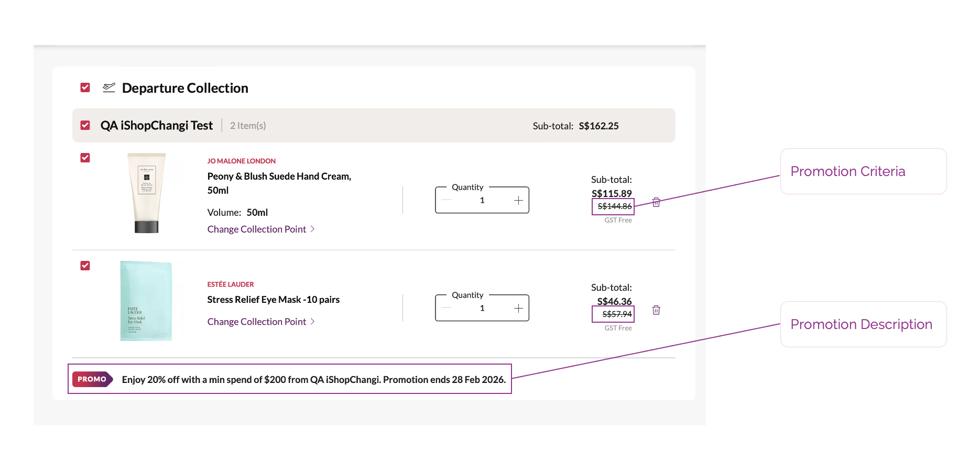Click the Stress Relief Eye Mask title

273,300
